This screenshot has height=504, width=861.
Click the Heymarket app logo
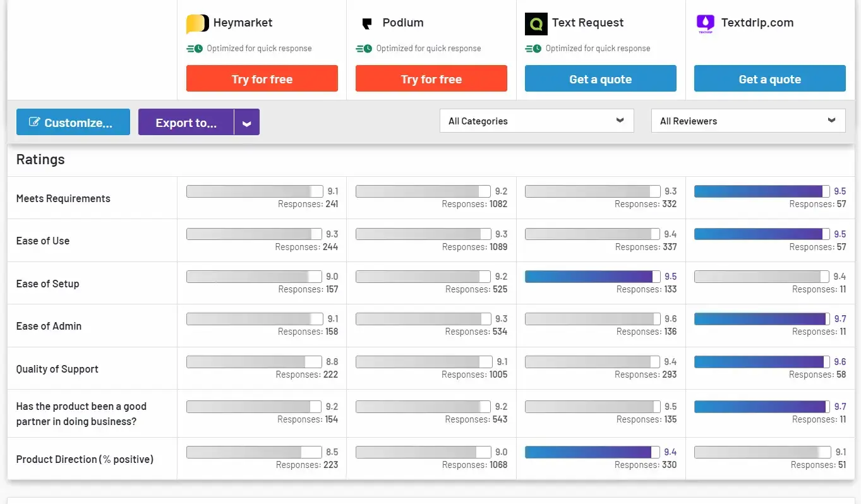[x=197, y=23]
